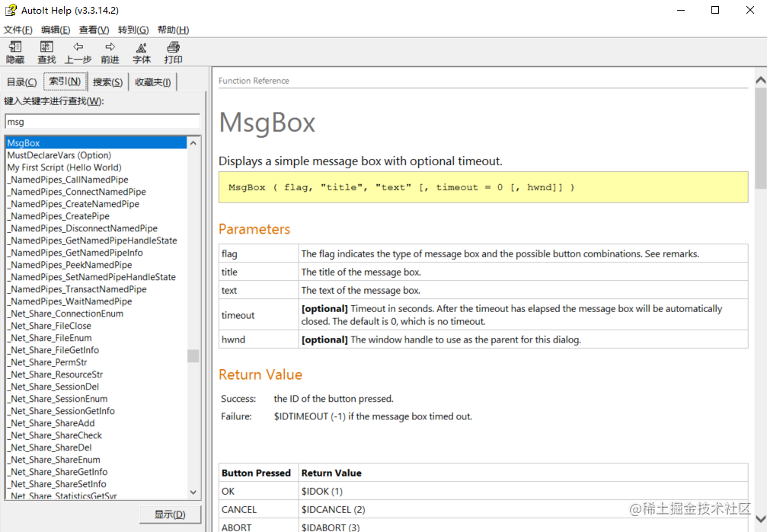Viewport: 767px width, 532px height.
Task: Select _Net_Share_ConnectionEnum entry
Action: coord(65,314)
